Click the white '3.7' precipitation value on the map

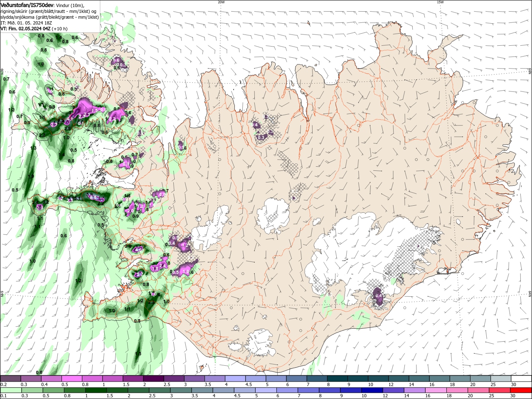[54, 124]
